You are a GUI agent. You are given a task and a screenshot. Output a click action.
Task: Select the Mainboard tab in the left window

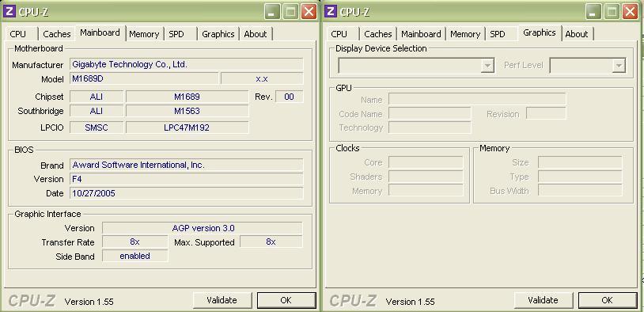(x=100, y=33)
